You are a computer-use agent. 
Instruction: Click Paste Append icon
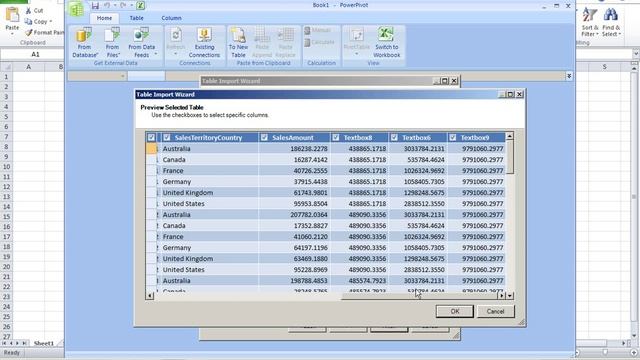pyautogui.click(x=262, y=35)
